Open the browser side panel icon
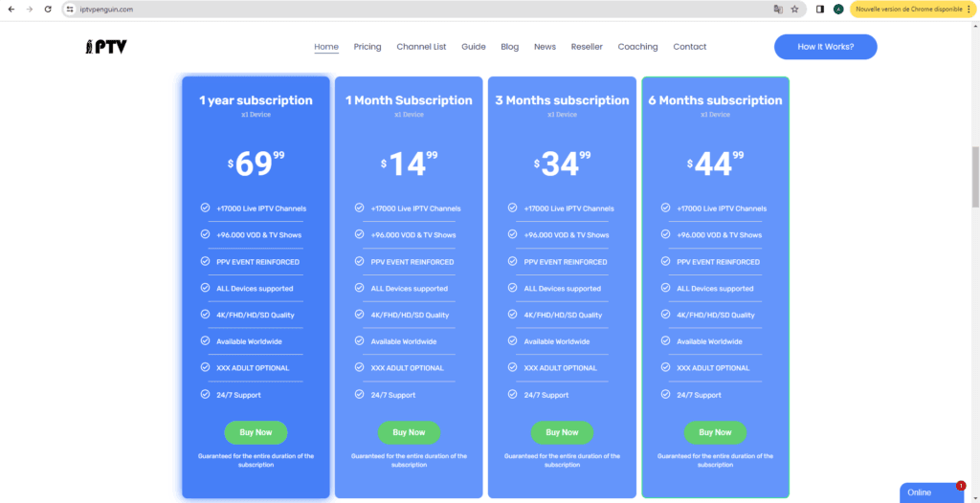This screenshot has height=503, width=980. [x=820, y=9]
